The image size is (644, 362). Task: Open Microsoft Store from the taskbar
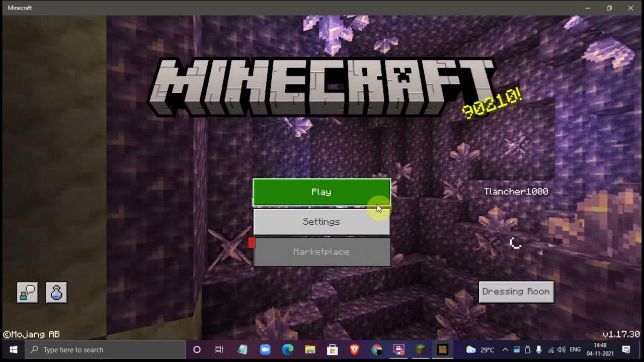(332, 349)
